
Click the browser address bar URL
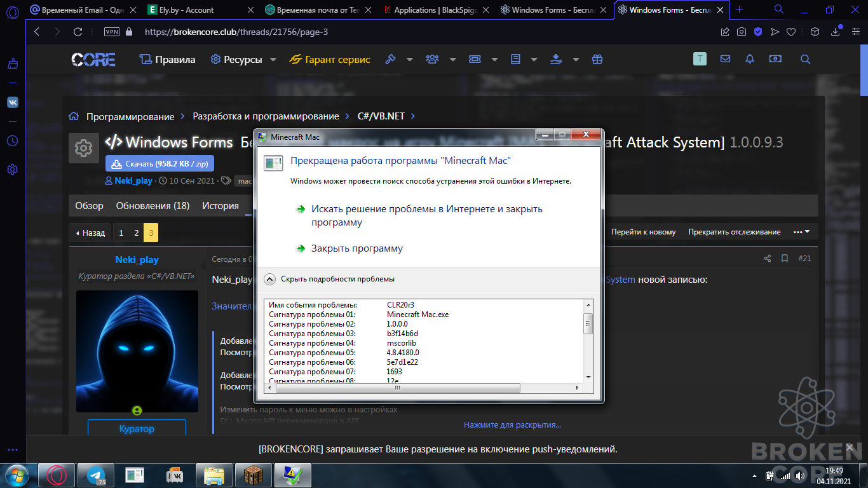pyautogui.click(x=236, y=32)
